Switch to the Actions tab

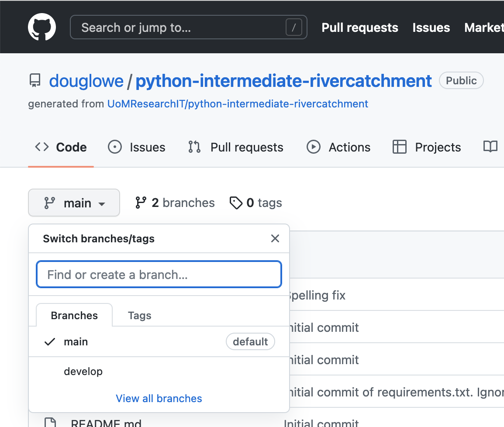(338, 147)
